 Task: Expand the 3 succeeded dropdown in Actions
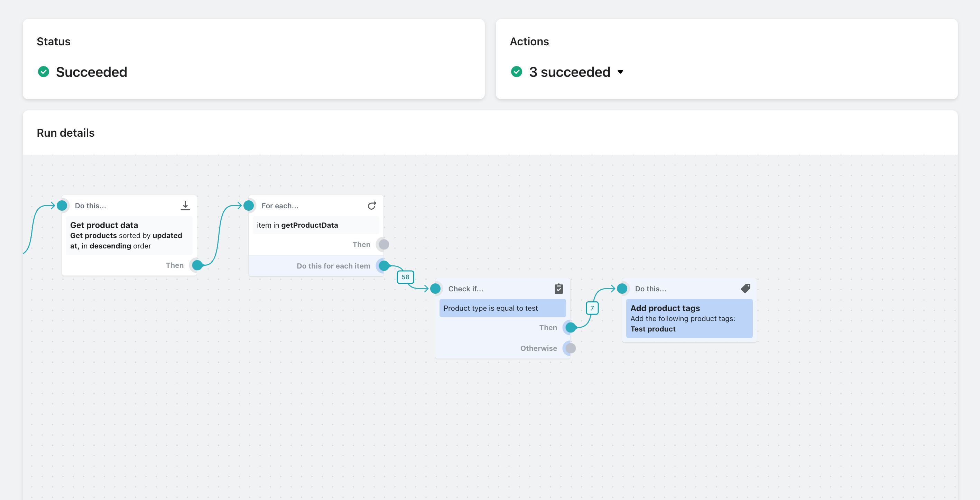click(621, 71)
